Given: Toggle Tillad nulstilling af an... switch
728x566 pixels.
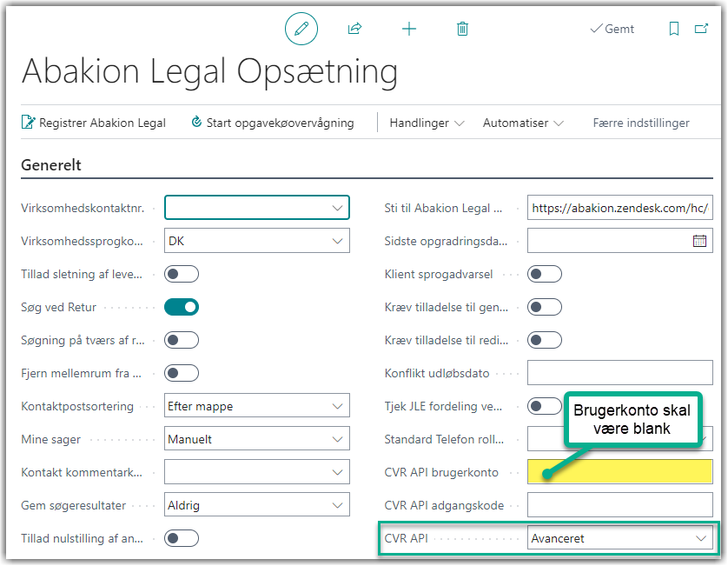Looking at the screenshot, I should tap(182, 538).
